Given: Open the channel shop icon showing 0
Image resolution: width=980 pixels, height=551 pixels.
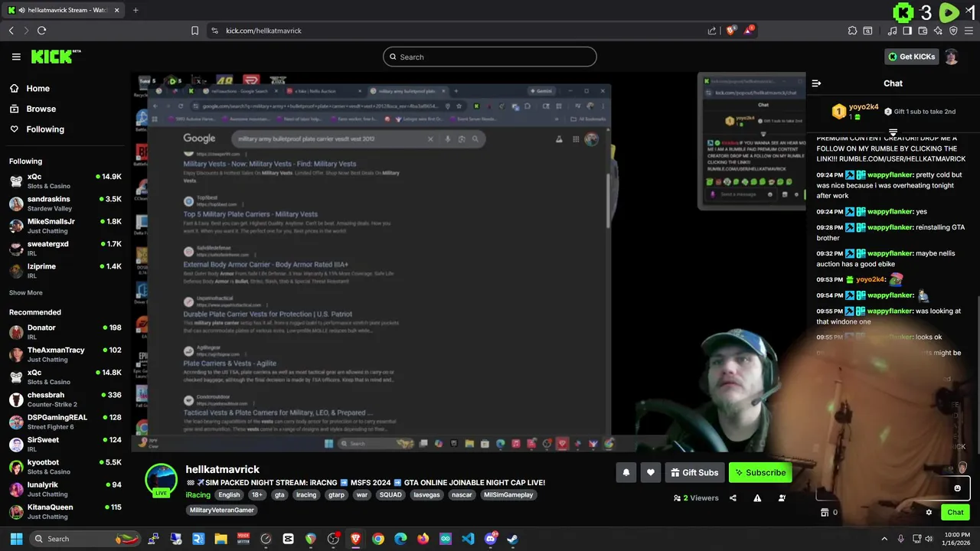Looking at the screenshot, I should click(x=828, y=513).
